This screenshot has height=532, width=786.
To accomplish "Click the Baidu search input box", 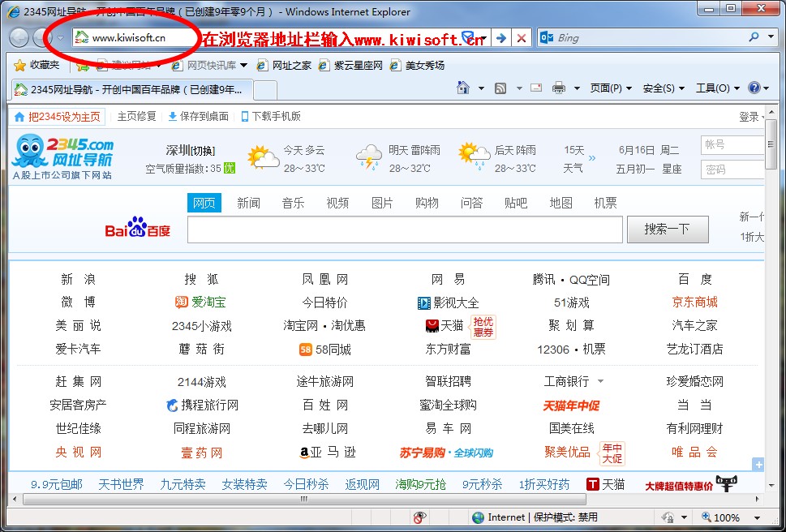I will coord(405,230).
